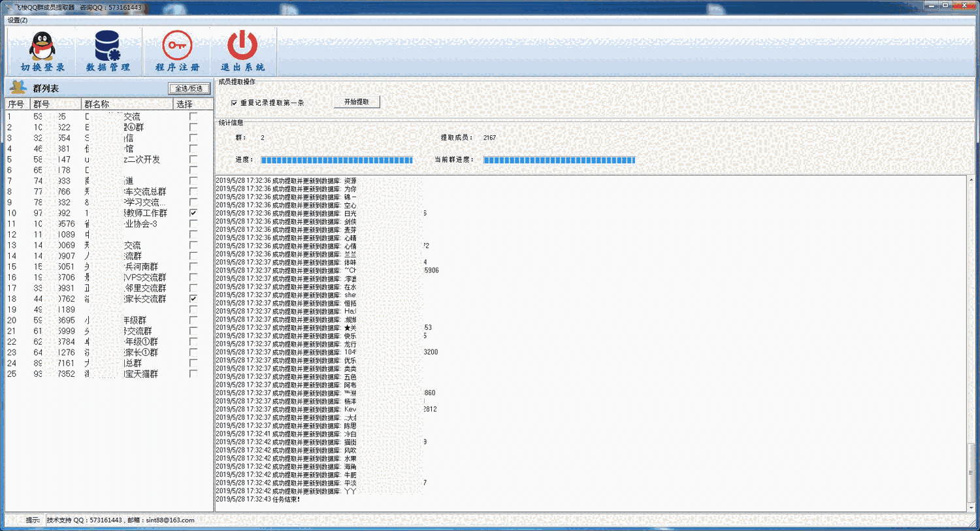The height and width of the screenshot is (531, 980).
Task: Select the 兵河南群 group name cell
Action: pyautogui.click(x=128, y=266)
